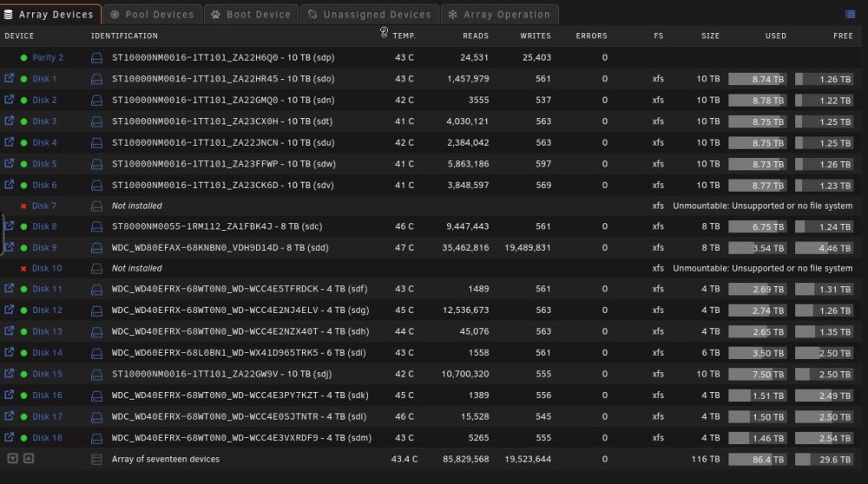
Task: Click the drive icon beside Parity 2
Action: pyautogui.click(x=96, y=57)
